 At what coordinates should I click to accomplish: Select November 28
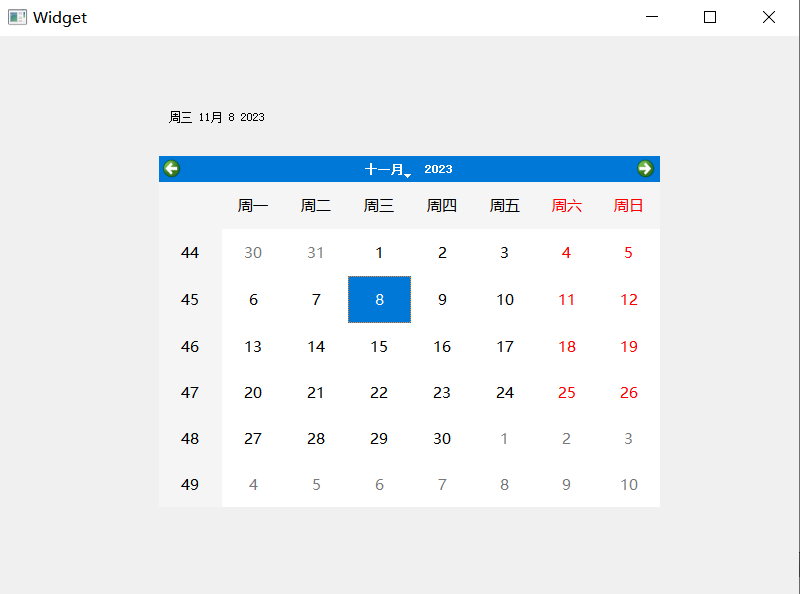click(x=316, y=438)
